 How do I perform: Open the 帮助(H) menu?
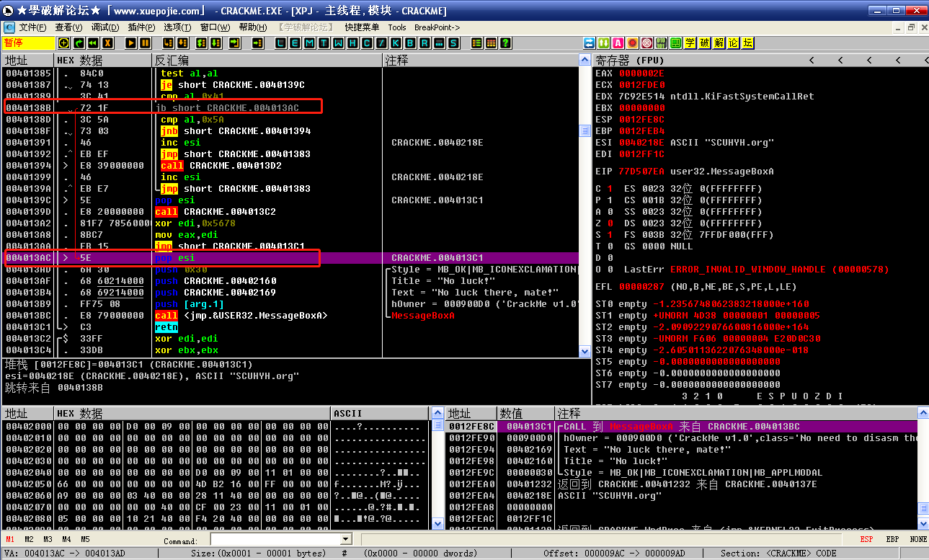(252, 27)
